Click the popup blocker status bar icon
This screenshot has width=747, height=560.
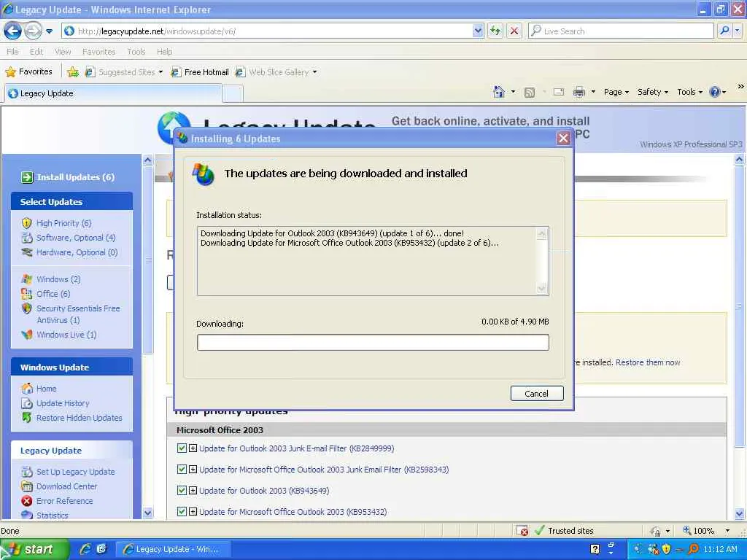tap(522, 531)
